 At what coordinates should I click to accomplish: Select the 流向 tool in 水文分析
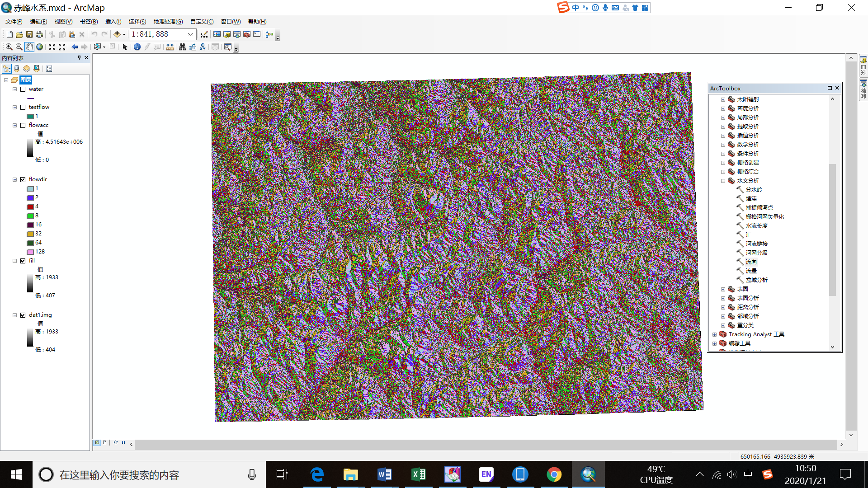751,262
